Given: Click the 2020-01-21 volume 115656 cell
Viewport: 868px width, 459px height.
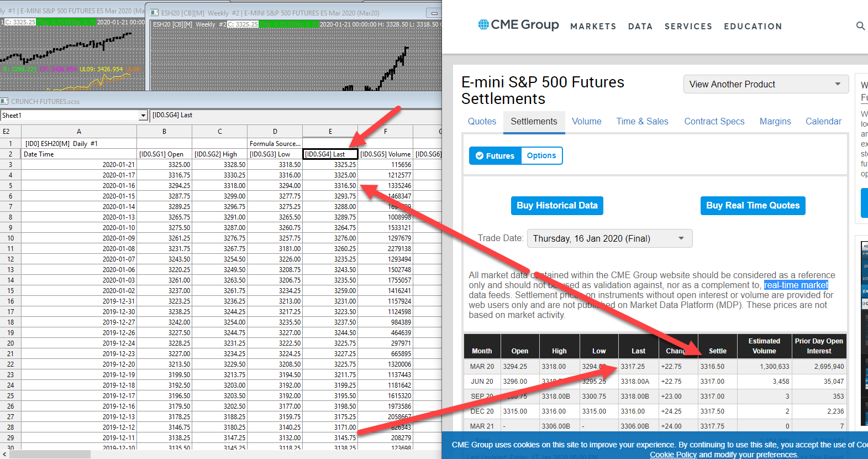Looking at the screenshot, I should (386, 165).
